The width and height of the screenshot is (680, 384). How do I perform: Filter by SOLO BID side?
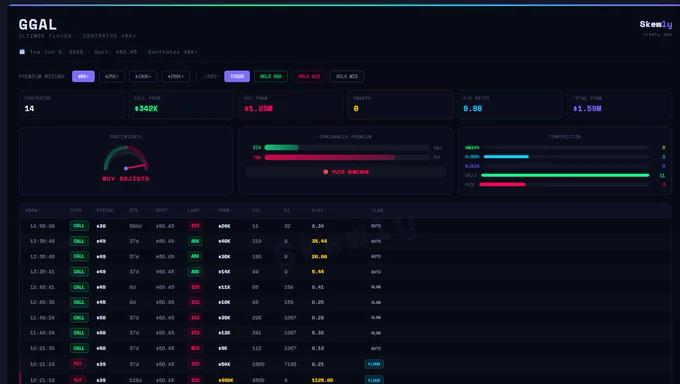point(309,76)
